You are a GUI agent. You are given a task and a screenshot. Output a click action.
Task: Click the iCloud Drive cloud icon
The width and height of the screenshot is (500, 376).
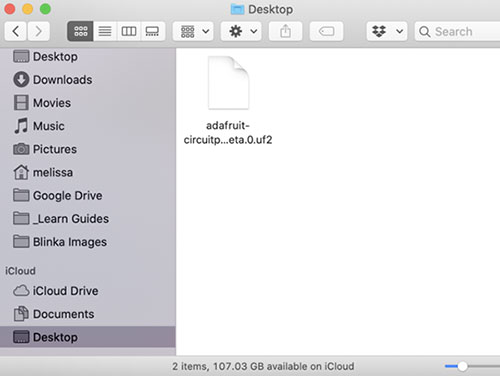coord(21,291)
